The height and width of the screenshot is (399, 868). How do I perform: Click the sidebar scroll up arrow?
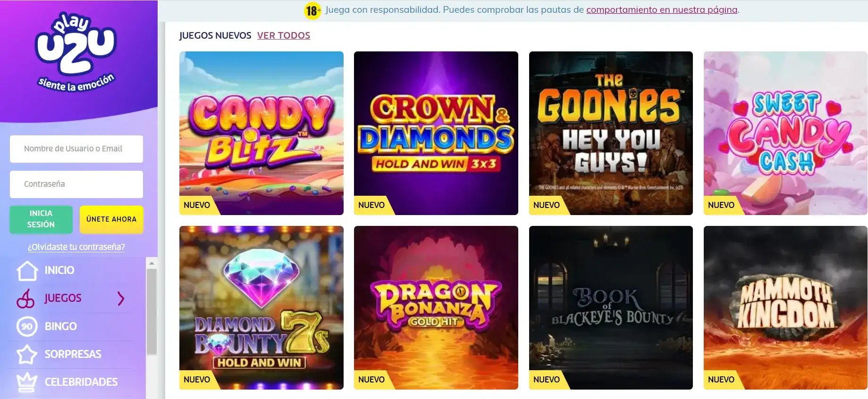click(x=152, y=263)
